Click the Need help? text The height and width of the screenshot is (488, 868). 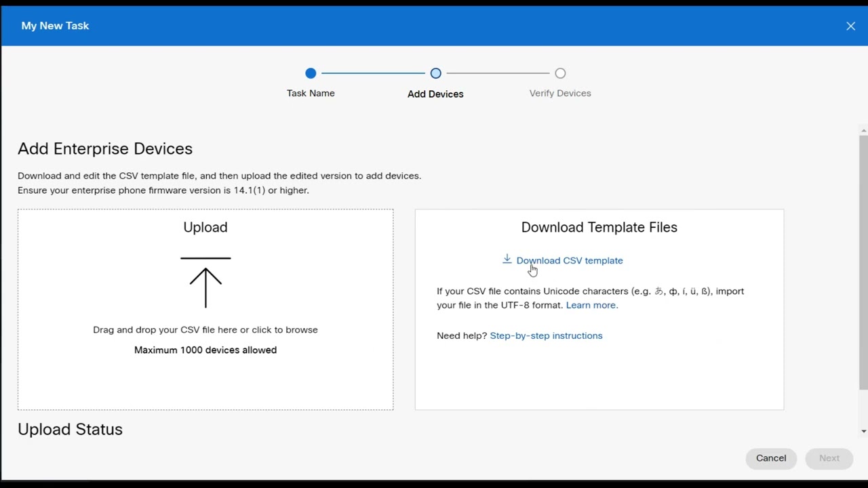tap(462, 335)
